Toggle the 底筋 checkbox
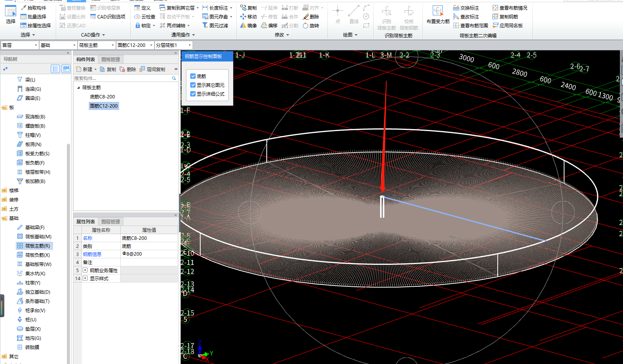Image resolution: width=623 pixels, height=364 pixels. [x=193, y=76]
